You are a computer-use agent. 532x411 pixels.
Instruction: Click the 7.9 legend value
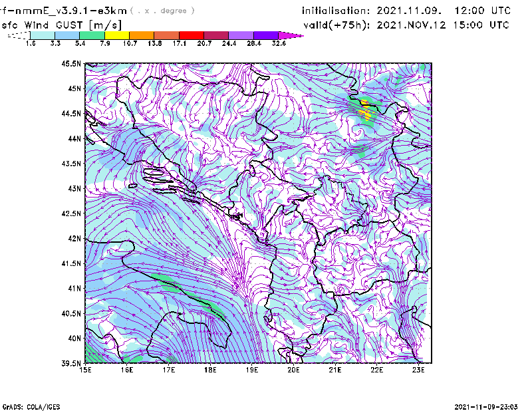[105, 43]
